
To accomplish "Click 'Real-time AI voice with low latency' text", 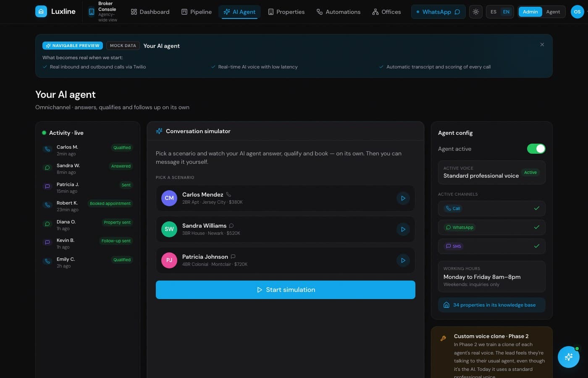I will [258, 67].
